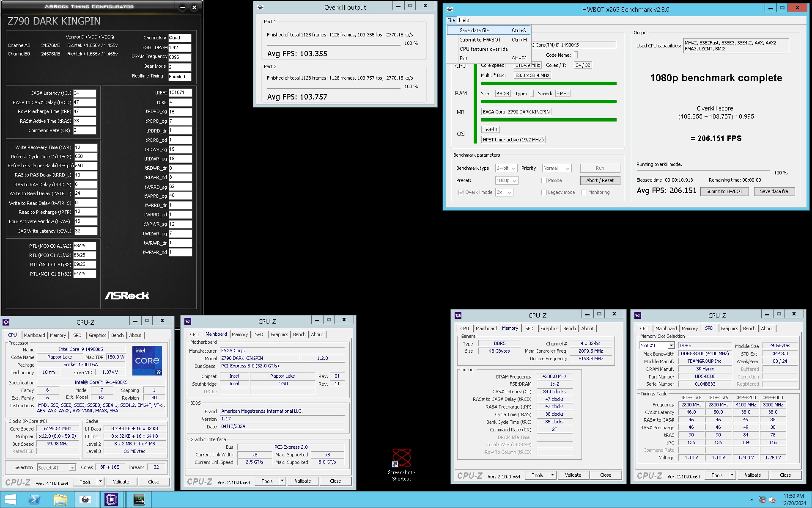Choose CPU features override menu entry
The height and width of the screenshot is (508, 812).
(489, 49)
